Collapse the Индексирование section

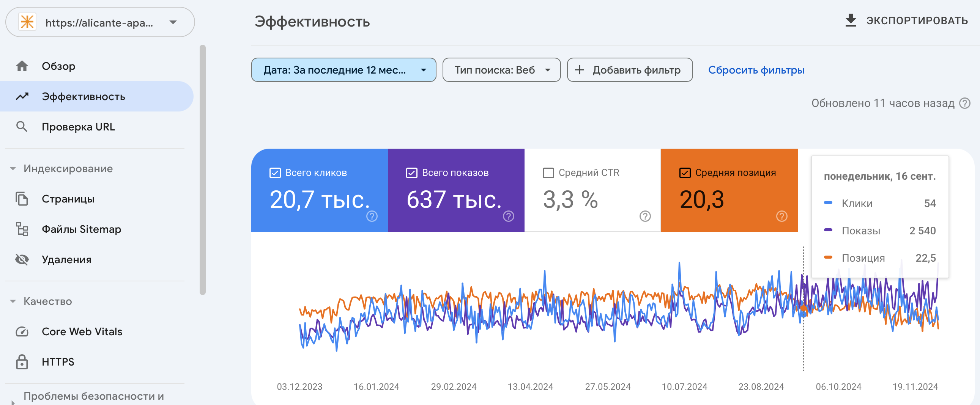13,169
